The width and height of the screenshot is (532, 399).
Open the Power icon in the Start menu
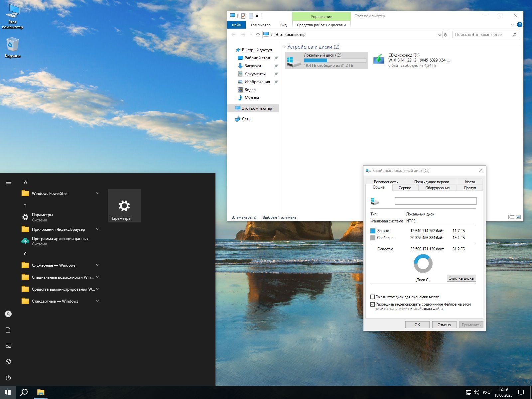tap(8, 378)
